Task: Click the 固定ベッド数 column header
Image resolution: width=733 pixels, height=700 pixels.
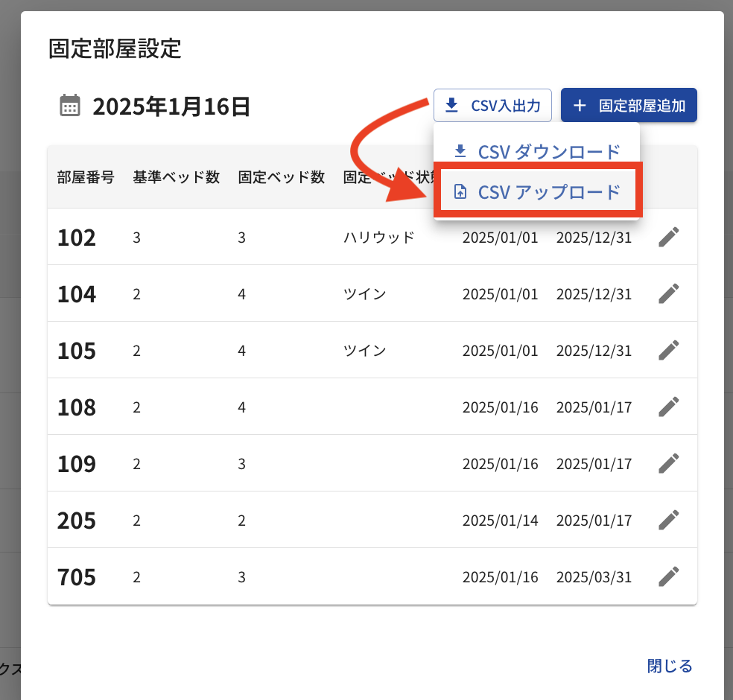Action: (282, 177)
